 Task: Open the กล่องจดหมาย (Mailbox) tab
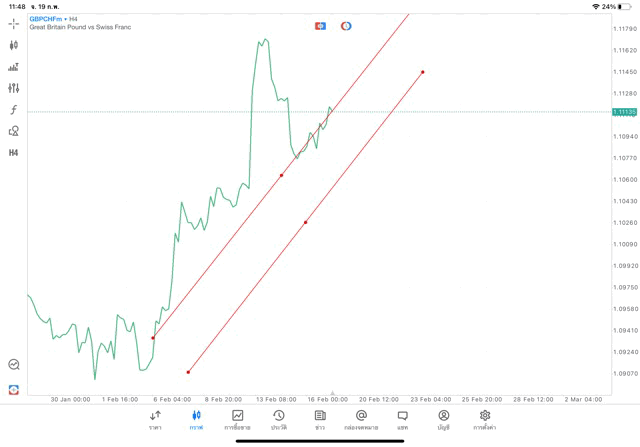(361, 419)
